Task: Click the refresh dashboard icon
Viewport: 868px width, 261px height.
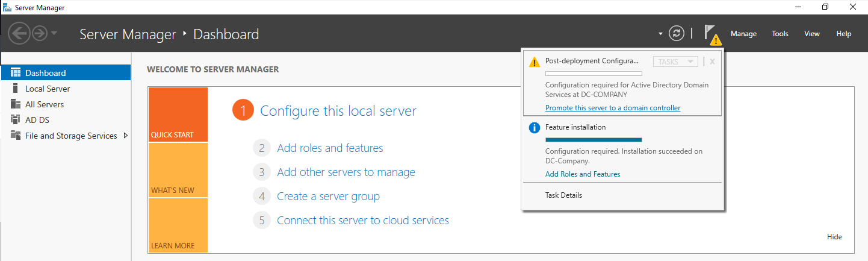Action: coord(677,34)
